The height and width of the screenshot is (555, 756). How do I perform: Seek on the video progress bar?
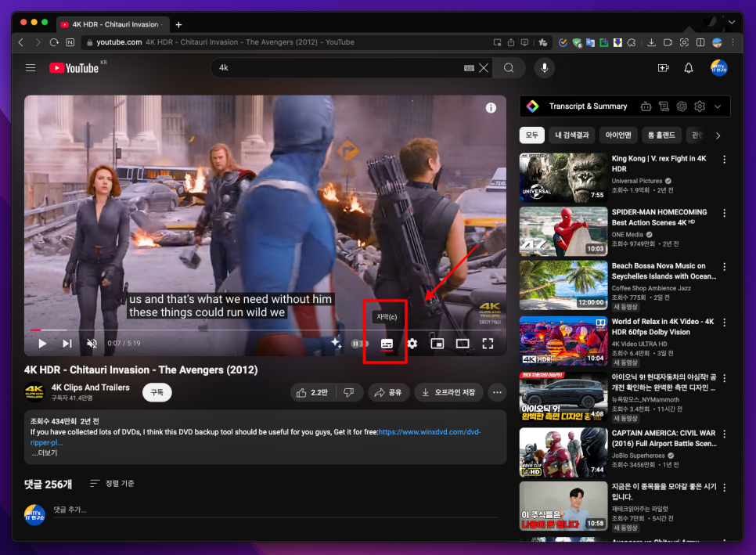pos(265,330)
